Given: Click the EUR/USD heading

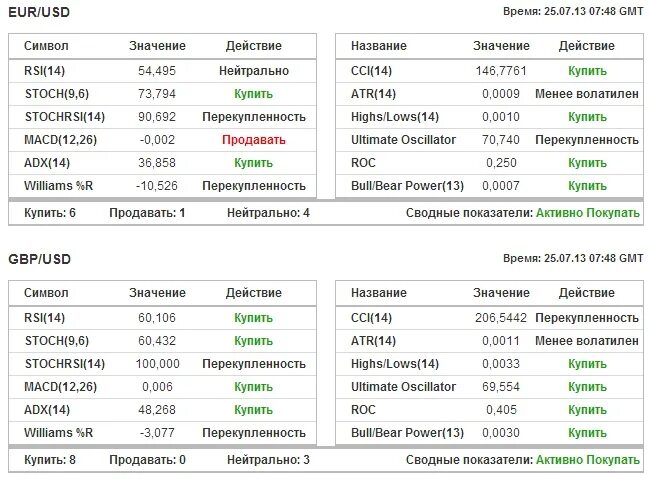Looking at the screenshot, I should click(39, 12).
